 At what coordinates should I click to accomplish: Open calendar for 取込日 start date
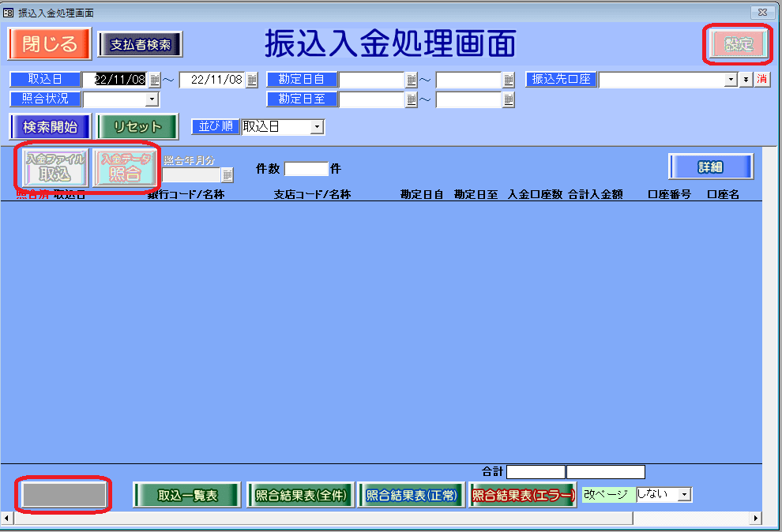[x=155, y=80]
